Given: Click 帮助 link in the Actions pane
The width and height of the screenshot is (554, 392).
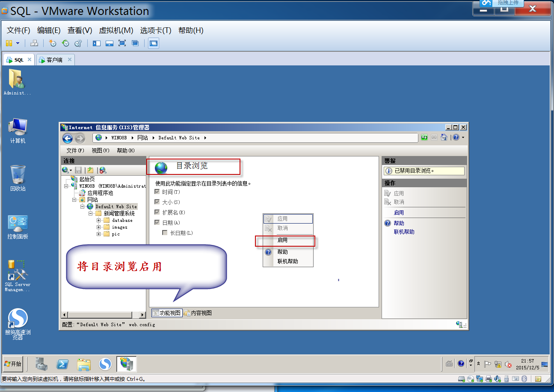Looking at the screenshot, I should pyautogui.click(x=399, y=223).
